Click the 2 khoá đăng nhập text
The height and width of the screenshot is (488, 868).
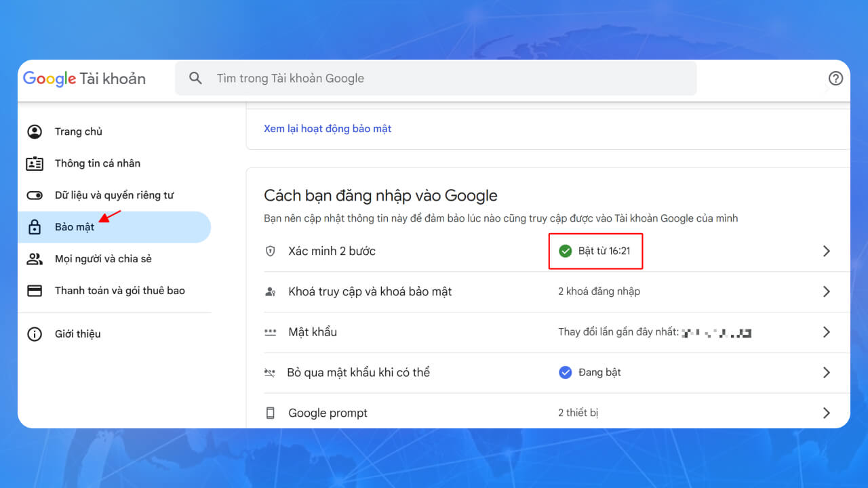point(599,291)
